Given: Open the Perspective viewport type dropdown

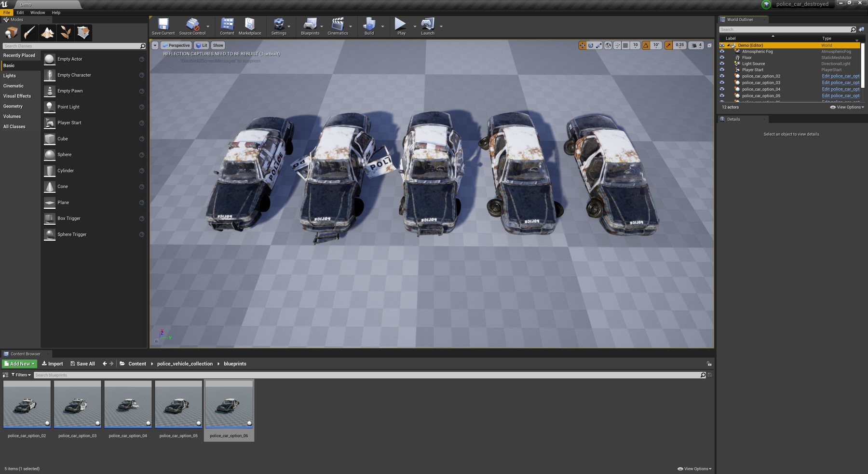Looking at the screenshot, I should (176, 45).
